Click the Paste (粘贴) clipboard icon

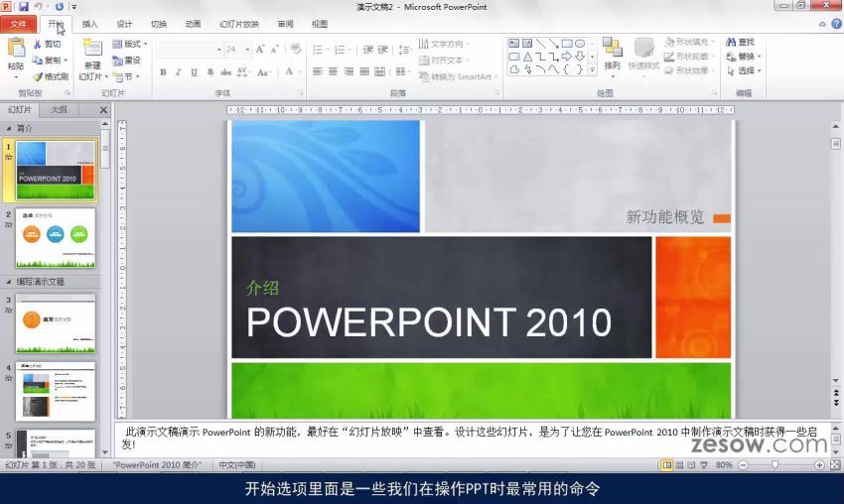[x=16, y=49]
